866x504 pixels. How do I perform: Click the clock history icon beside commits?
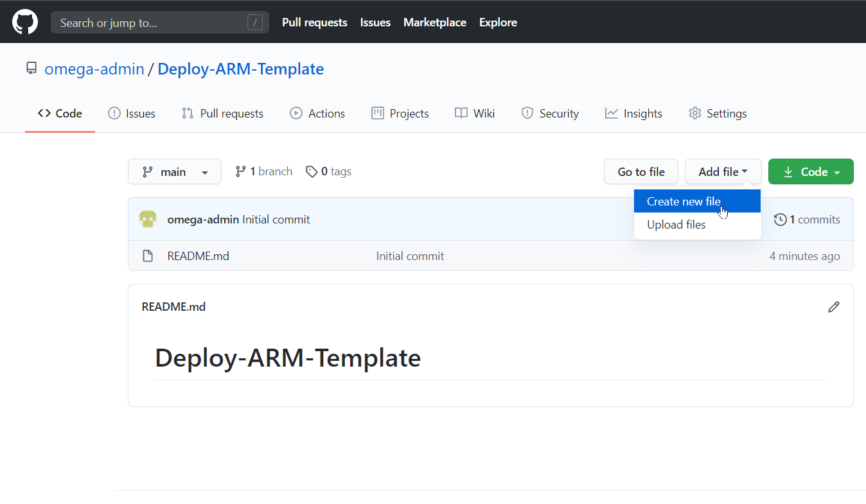[781, 220]
